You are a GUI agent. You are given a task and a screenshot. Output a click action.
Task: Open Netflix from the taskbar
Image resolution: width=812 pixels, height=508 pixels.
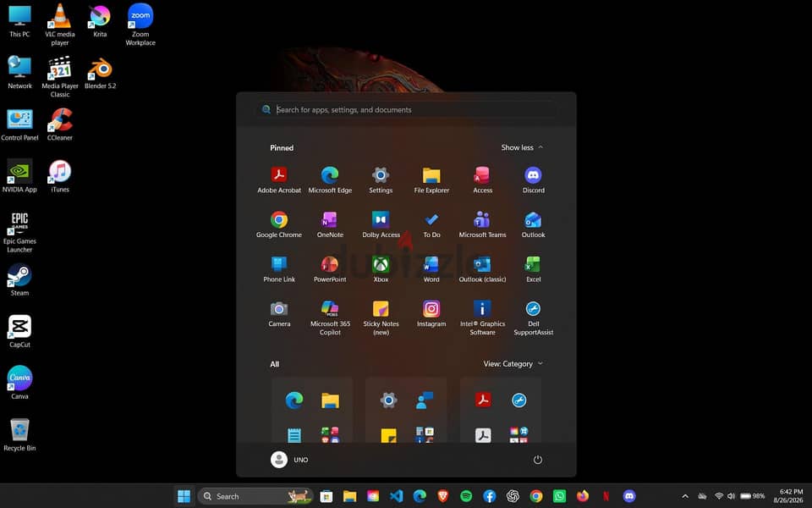[606, 496]
